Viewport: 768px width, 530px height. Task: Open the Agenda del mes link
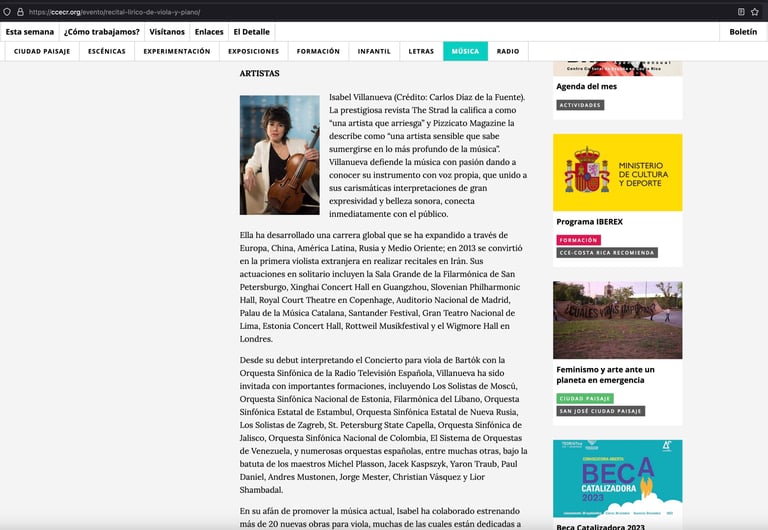pyautogui.click(x=586, y=86)
